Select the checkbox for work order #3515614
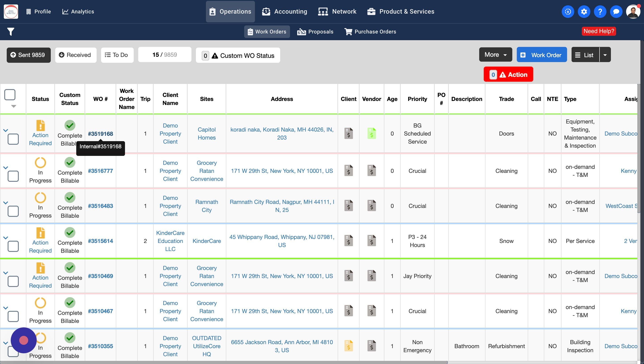This screenshot has height=364, width=644. coord(13,246)
